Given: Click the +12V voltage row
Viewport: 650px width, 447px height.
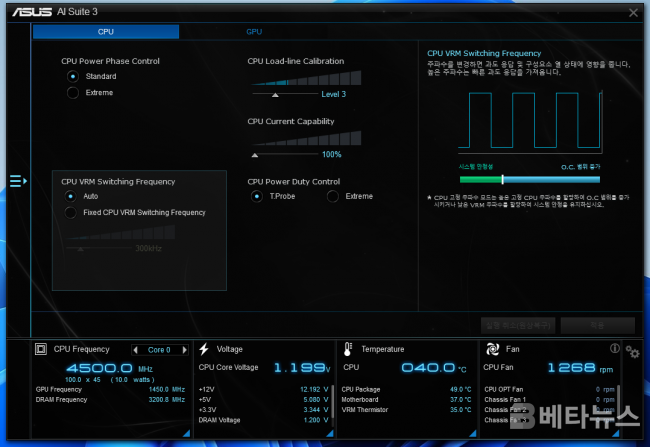Looking at the screenshot, I should click(x=263, y=389).
